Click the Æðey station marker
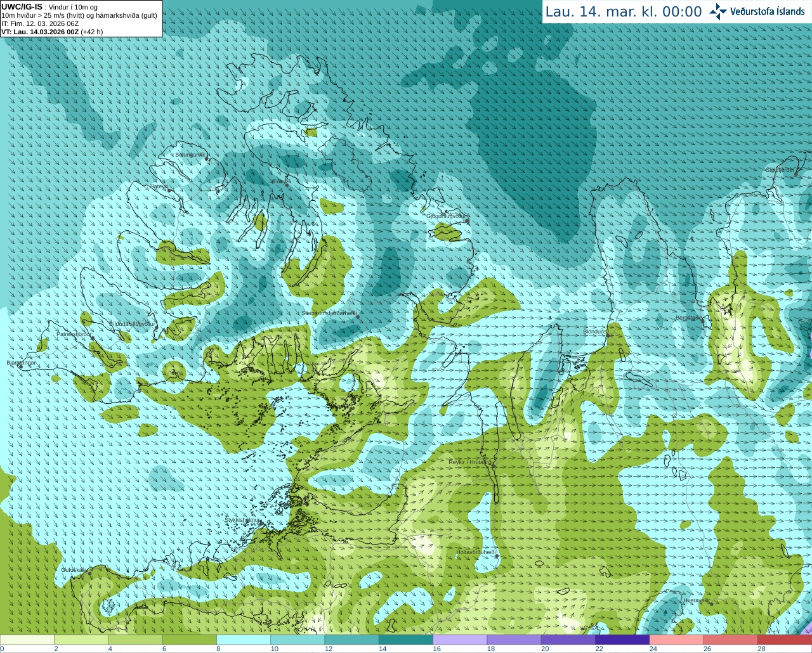The width and height of the screenshot is (812, 653). coord(287,185)
